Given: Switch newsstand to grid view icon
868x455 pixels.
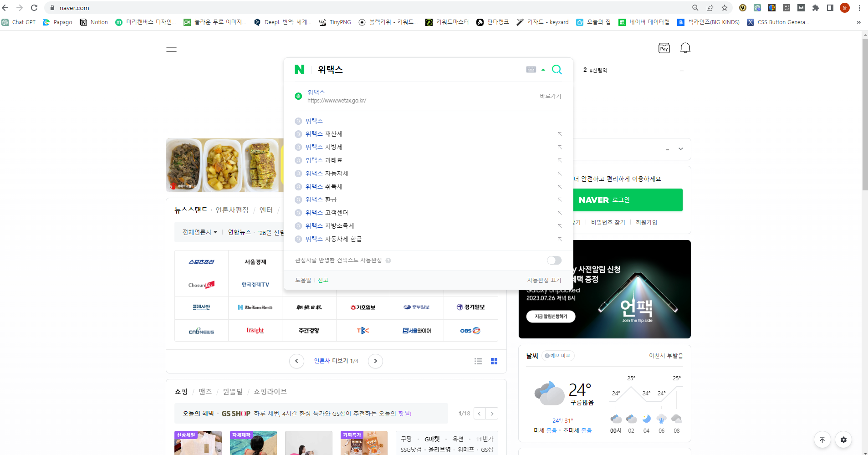Looking at the screenshot, I should 494,361.
